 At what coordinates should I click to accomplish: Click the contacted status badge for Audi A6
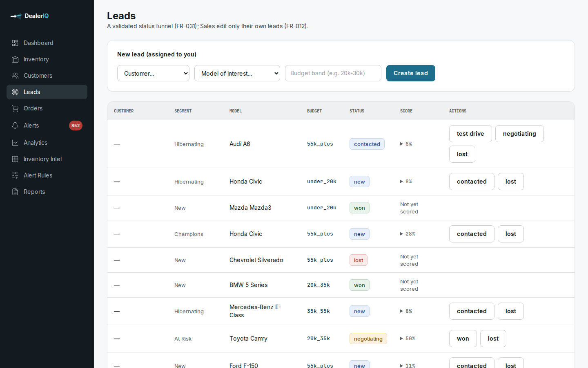point(367,144)
